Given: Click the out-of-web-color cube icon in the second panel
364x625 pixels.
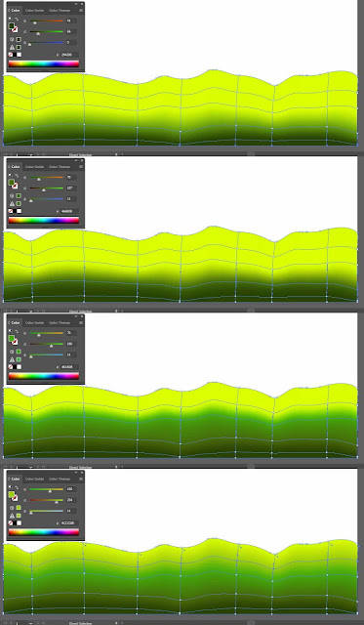Looking at the screenshot, I should pyautogui.click(x=12, y=195).
